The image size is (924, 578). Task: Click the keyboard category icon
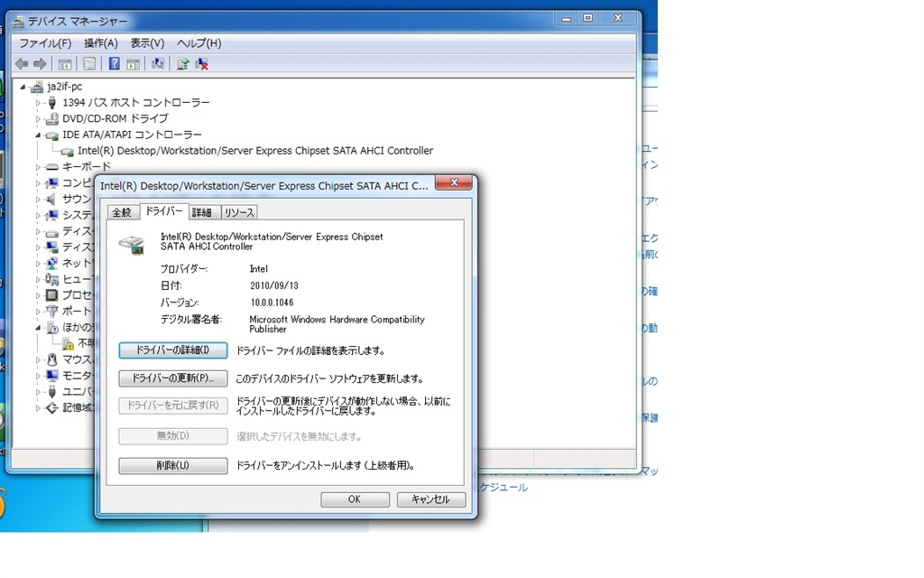(51, 167)
